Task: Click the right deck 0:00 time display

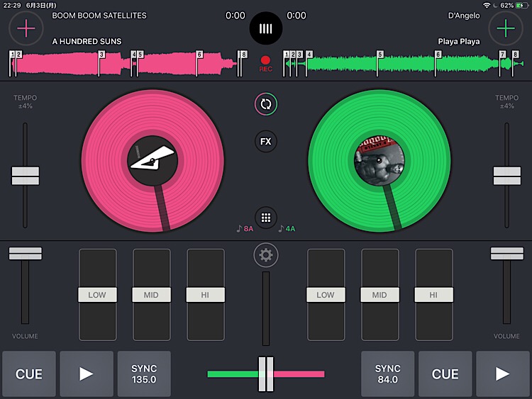Action: [297, 16]
